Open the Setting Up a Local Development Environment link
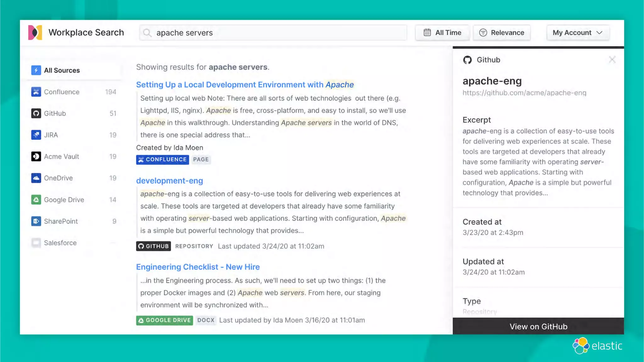 (x=245, y=85)
